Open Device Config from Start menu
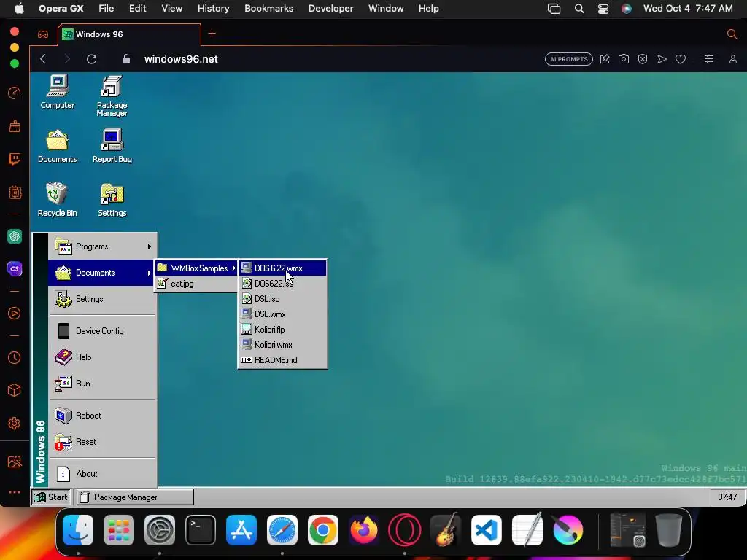This screenshot has width=747, height=560. coord(102,331)
